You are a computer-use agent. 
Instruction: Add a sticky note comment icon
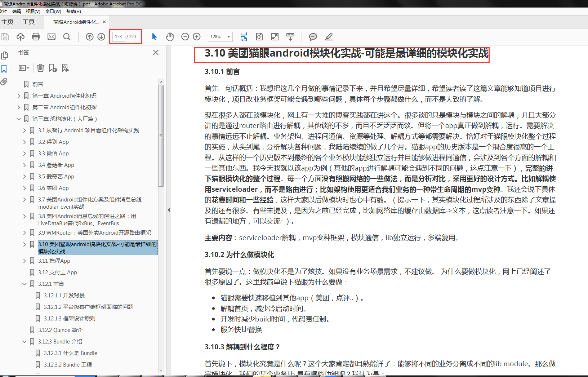pyautogui.click(x=313, y=36)
